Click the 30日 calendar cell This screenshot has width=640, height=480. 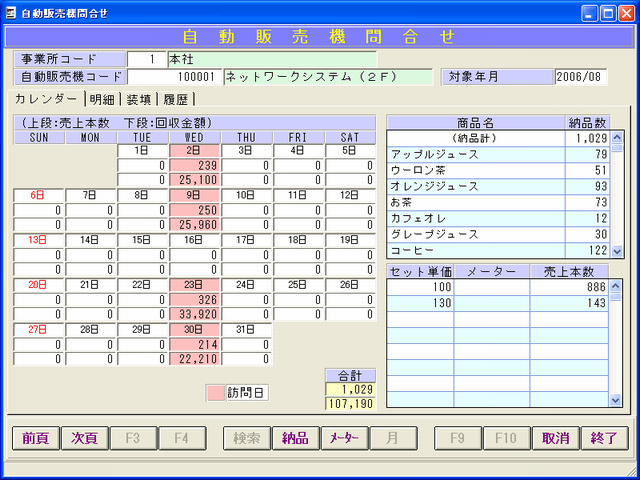[x=195, y=330]
